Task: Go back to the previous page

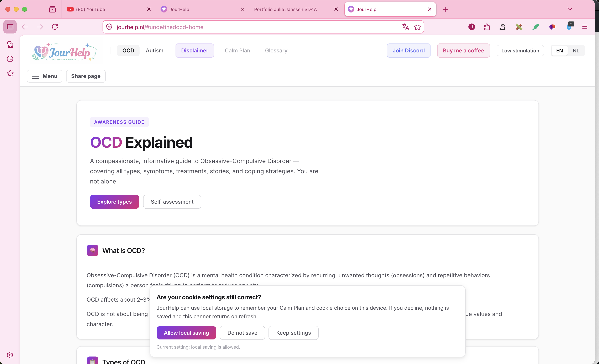Action: pos(25,27)
